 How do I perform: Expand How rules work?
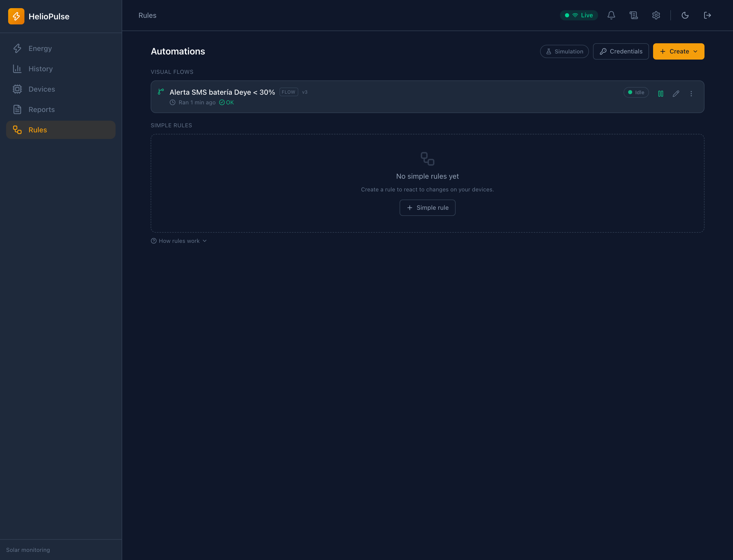(x=179, y=241)
